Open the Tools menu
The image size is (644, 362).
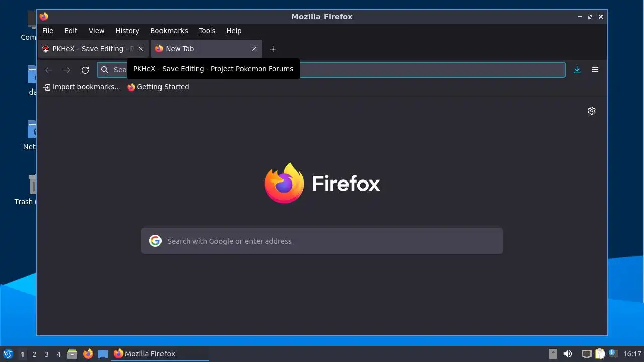pos(207,31)
